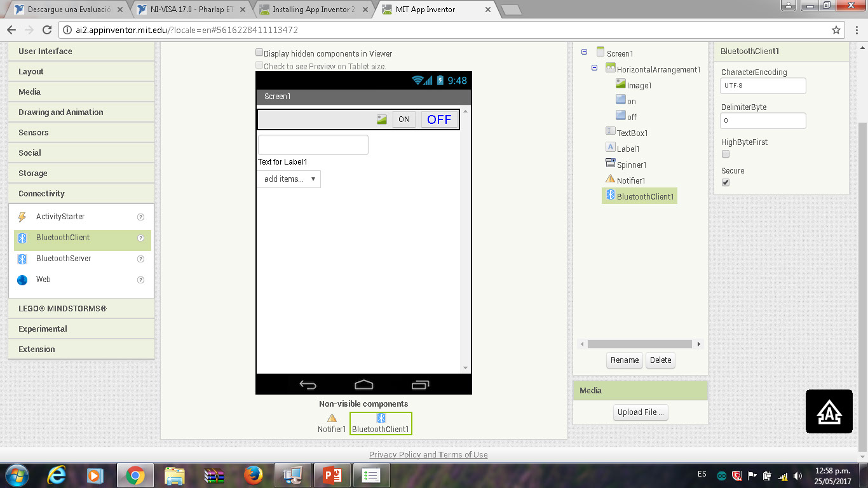Select ActivityStarter component icon in palette
Viewport: 868px width, 488px height.
tap(22, 217)
